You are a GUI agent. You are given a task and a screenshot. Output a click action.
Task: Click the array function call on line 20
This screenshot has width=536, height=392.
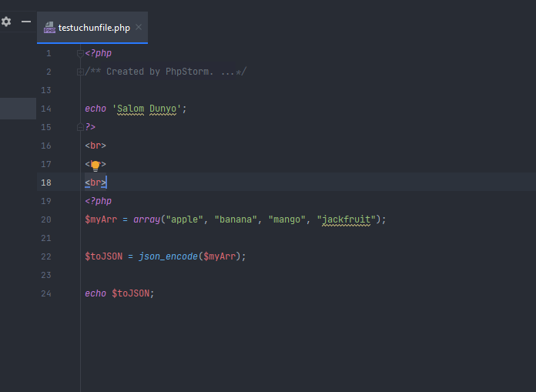(x=146, y=219)
